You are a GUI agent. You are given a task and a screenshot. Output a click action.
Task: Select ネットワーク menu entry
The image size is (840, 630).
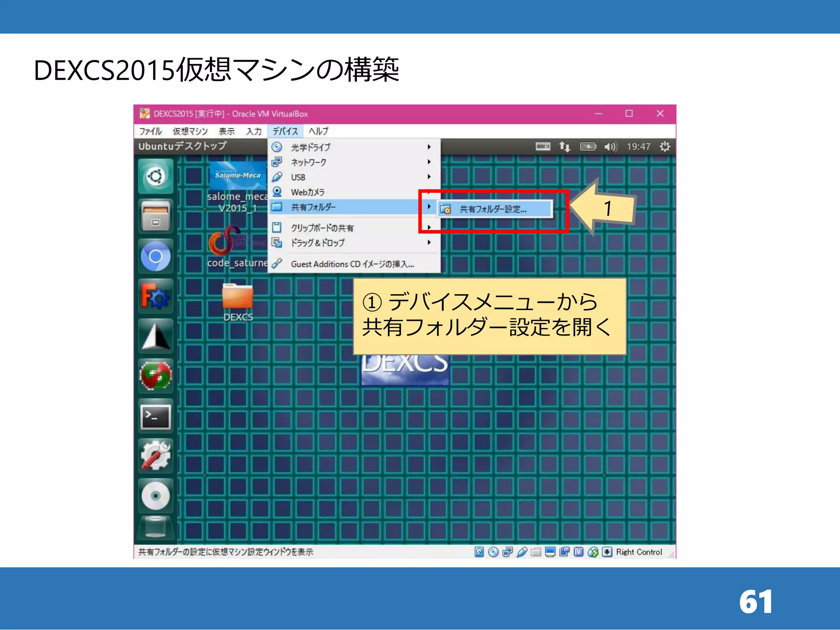(x=354, y=162)
